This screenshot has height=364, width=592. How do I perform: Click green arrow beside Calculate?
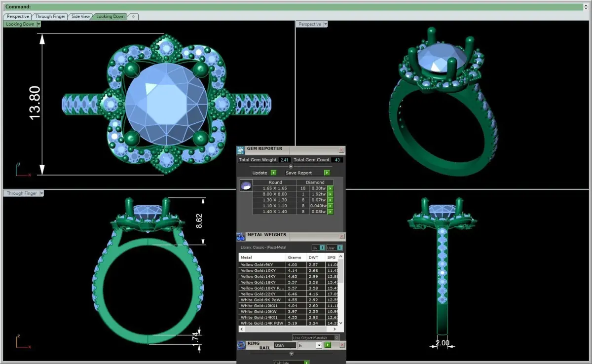tap(306, 362)
